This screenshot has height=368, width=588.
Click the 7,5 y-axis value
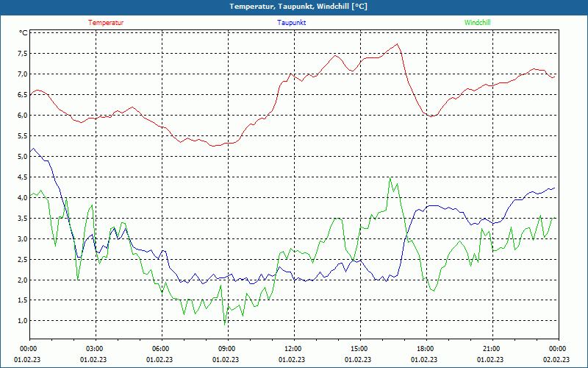(x=23, y=54)
